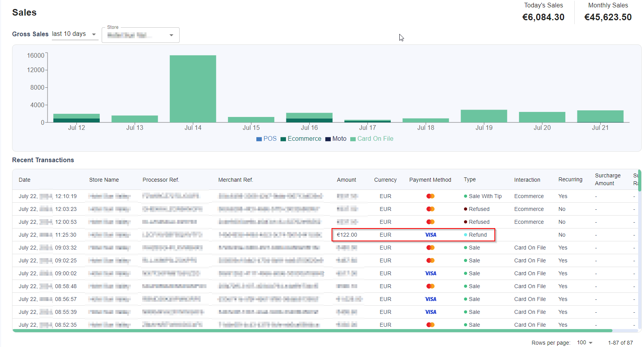Sort by the Amount column header
This screenshot has height=347, width=644.
coord(346,180)
